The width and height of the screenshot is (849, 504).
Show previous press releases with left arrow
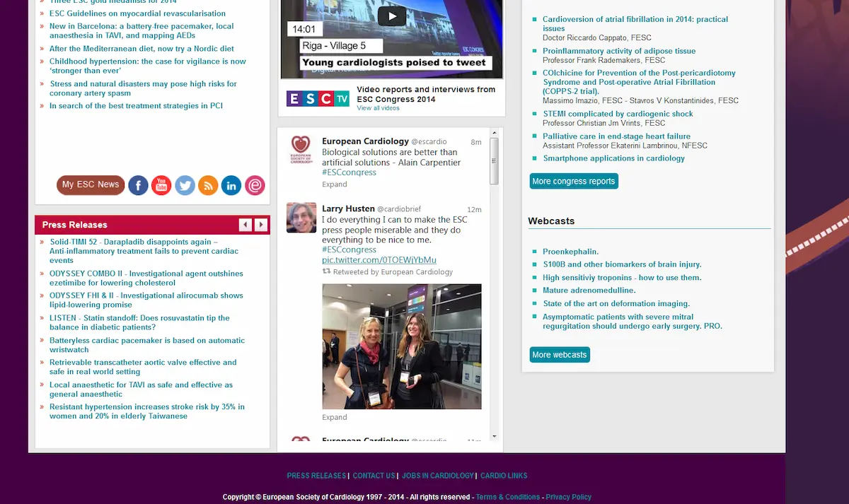click(x=246, y=225)
